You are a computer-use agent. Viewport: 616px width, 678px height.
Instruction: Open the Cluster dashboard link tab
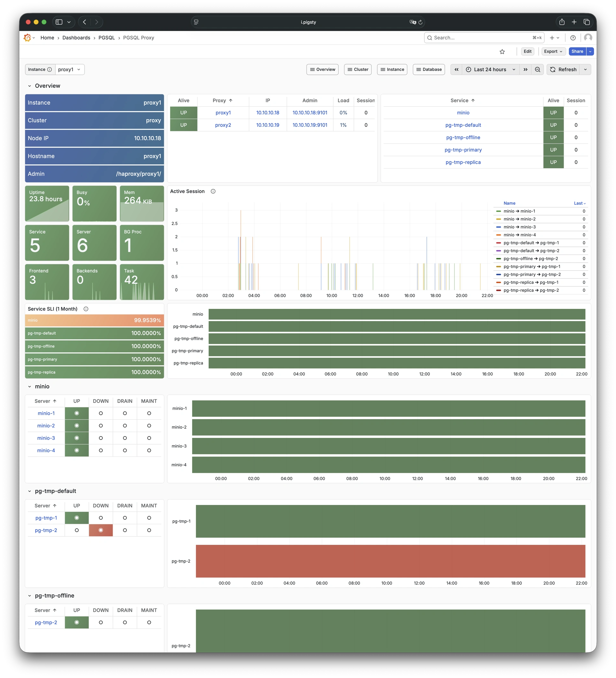tap(358, 70)
